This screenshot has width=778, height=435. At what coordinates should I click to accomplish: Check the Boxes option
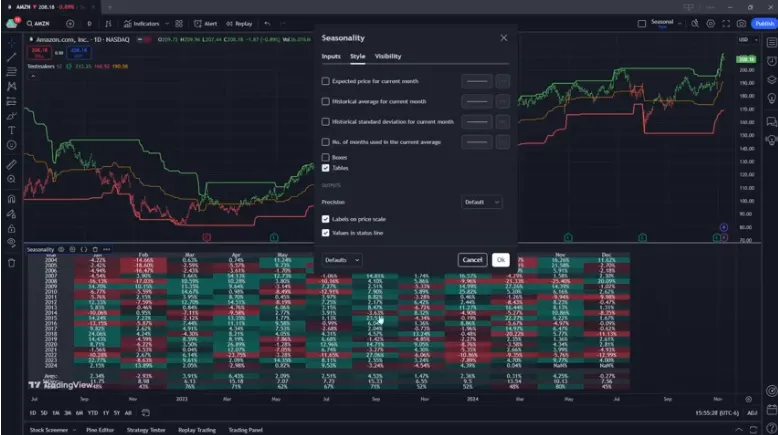click(325, 157)
